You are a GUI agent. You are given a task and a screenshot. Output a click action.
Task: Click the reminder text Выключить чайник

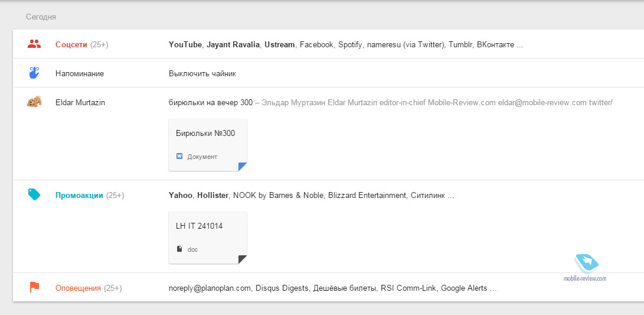pyautogui.click(x=202, y=74)
